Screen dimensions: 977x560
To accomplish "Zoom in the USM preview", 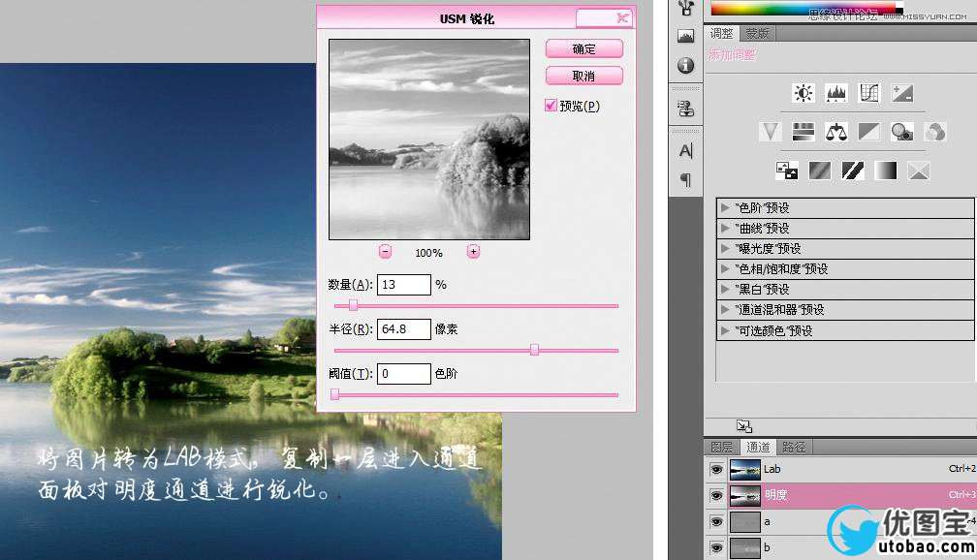I will [474, 252].
